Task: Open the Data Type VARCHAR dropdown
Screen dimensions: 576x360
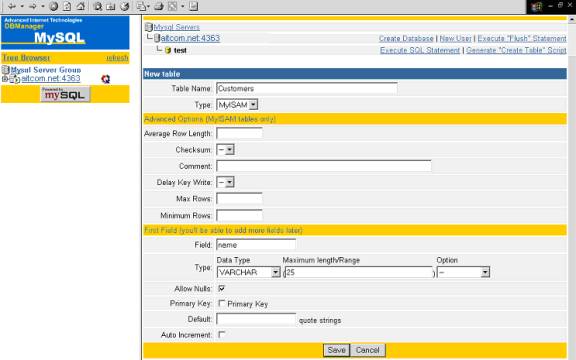Action: [248, 272]
